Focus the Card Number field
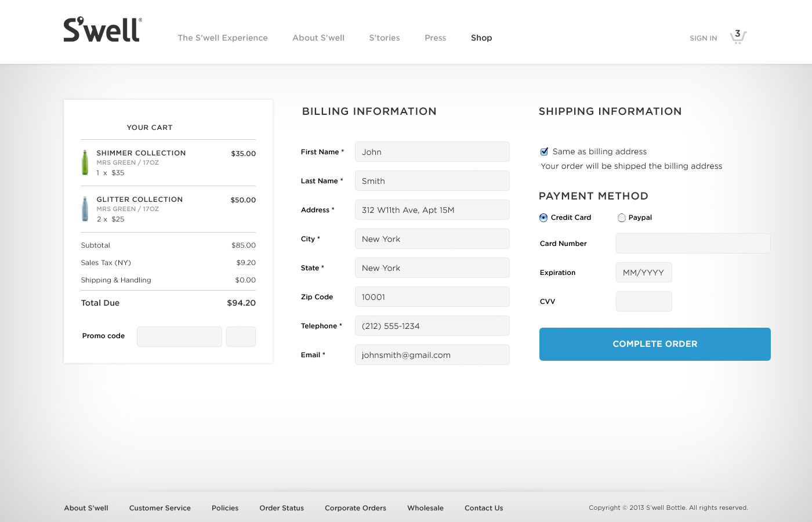Viewport: 812px width, 522px height. pos(693,244)
